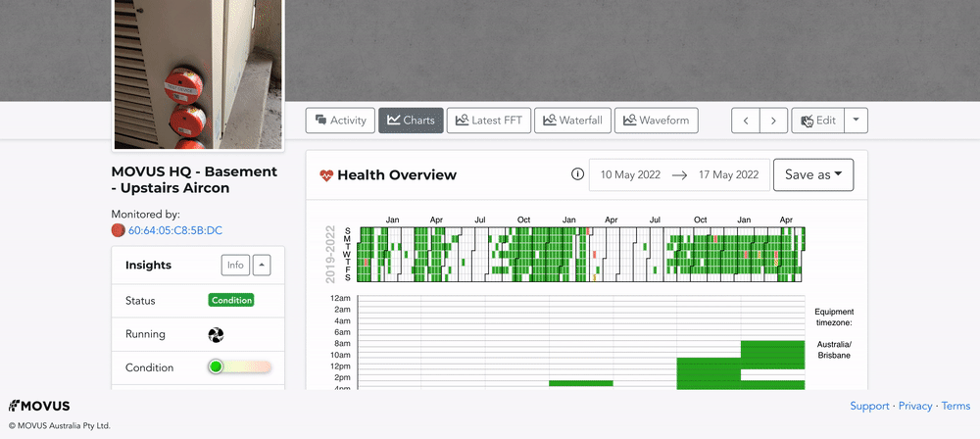
Task: Click the Edit button
Action: click(x=817, y=121)
